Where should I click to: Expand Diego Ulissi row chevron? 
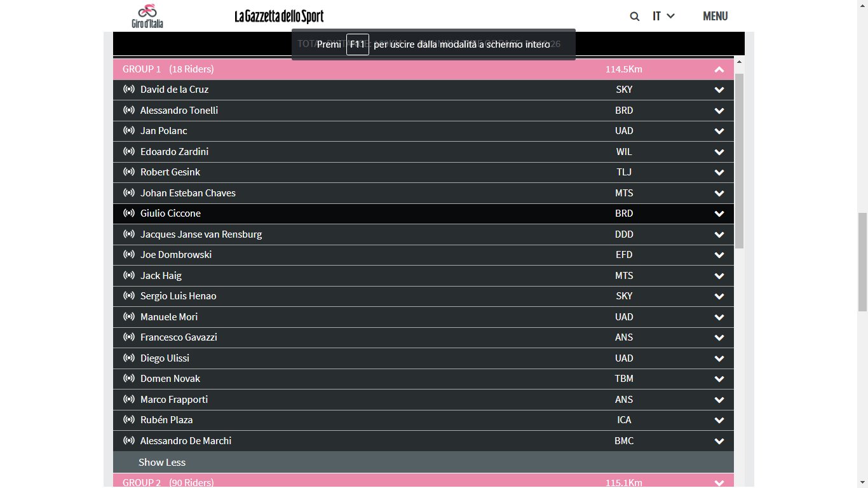pyautogui.click(x=719, y=358)
